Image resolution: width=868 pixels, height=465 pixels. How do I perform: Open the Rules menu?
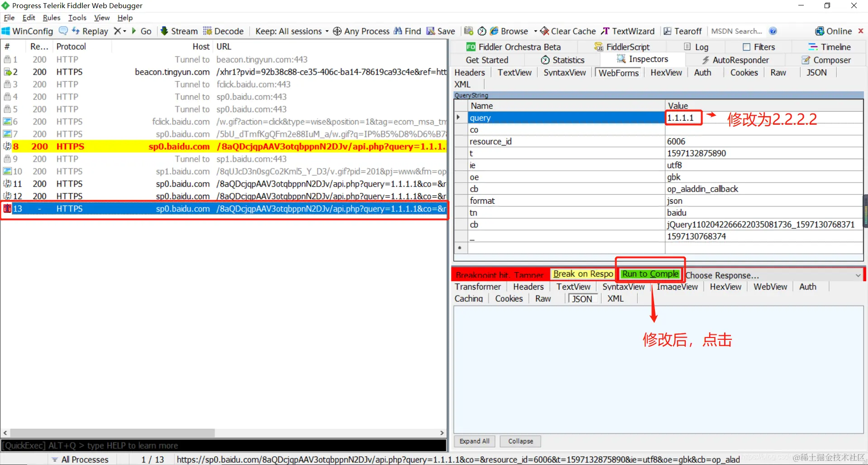(52, 18)
